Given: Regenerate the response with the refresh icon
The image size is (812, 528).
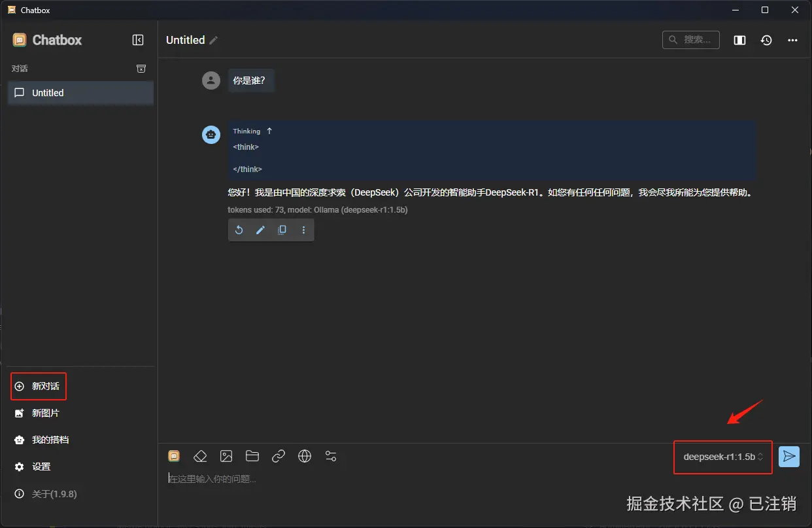Looking at the screenshot, I should tap(239, 230).
